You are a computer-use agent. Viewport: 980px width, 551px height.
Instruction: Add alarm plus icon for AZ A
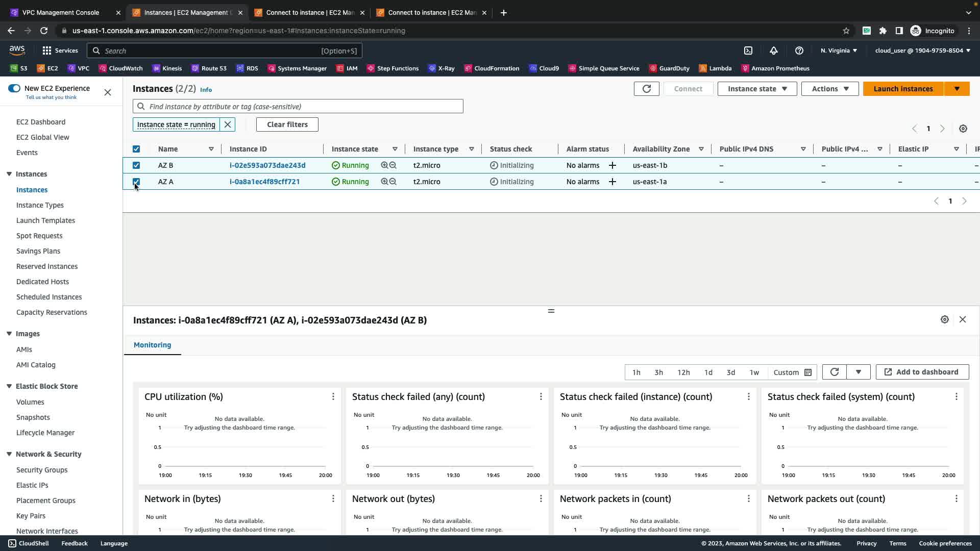point(612,182)
